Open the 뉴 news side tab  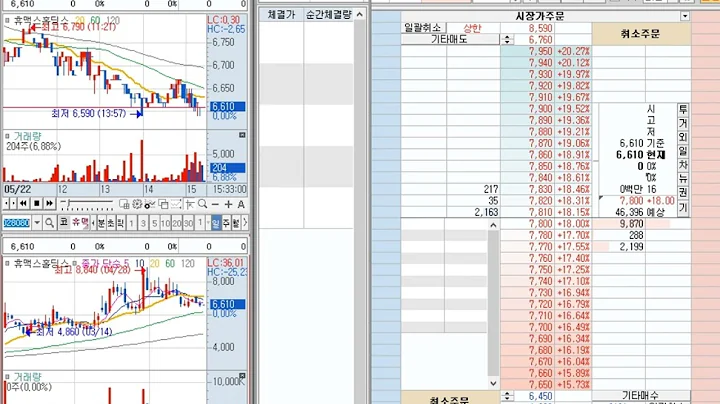[683, 178]
